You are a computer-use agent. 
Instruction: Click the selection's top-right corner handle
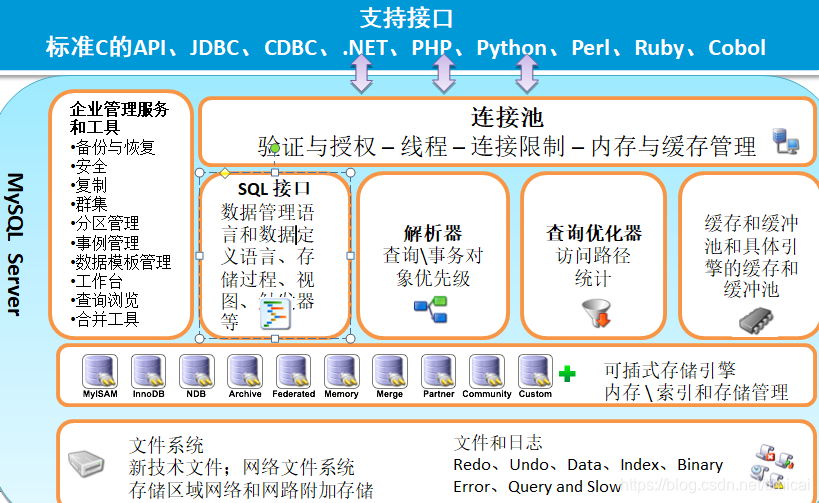click(350, 172)
